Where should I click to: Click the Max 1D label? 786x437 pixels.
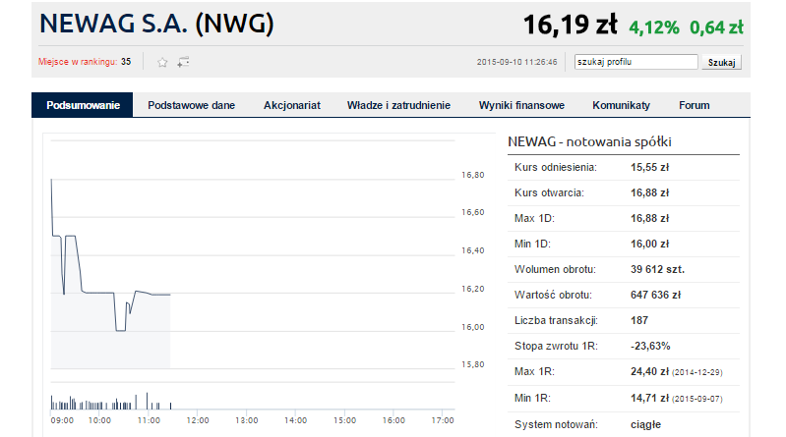[534, 218]
